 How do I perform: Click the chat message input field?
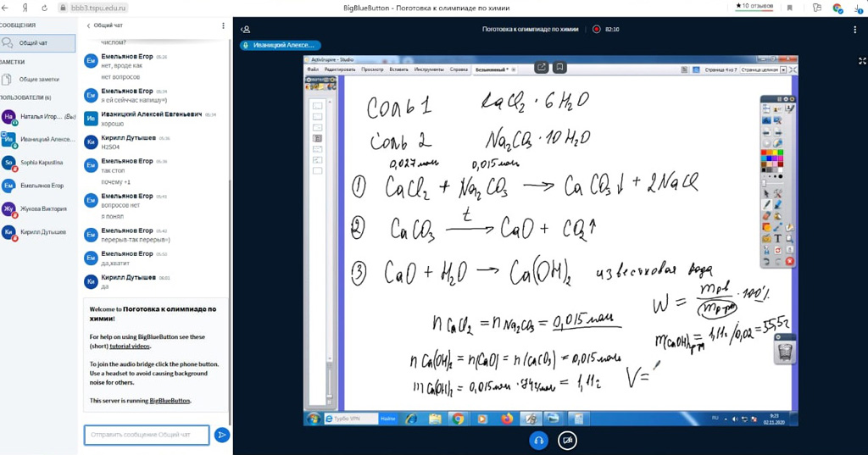pyautogui.click(x=146, y=435)
